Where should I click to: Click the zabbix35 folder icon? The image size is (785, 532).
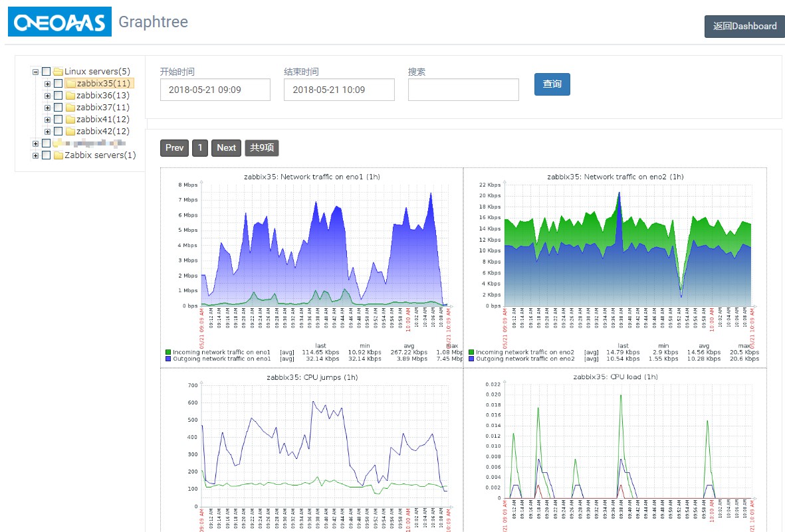(70, 84)
